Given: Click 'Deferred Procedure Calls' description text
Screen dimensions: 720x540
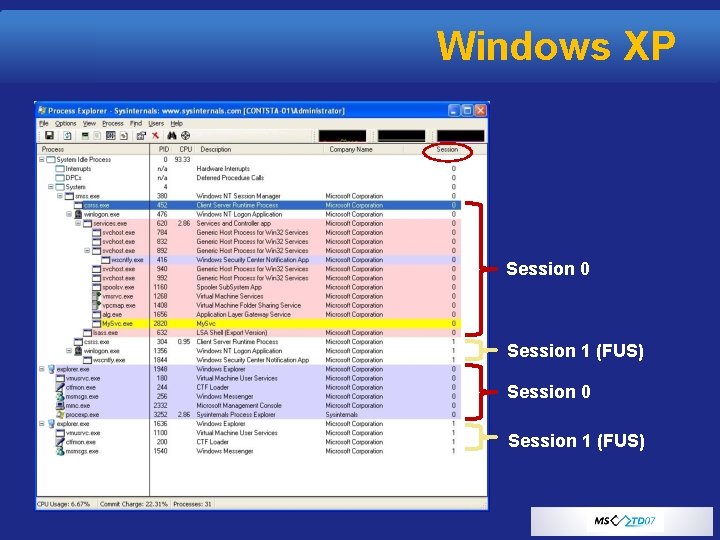Looking at the screenshot, I should click(x=230, y=178).
